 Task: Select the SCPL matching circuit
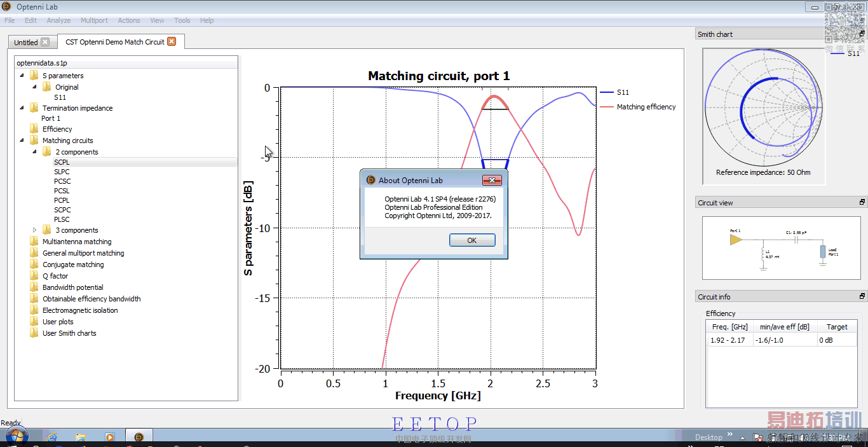[x=62, y=162]
